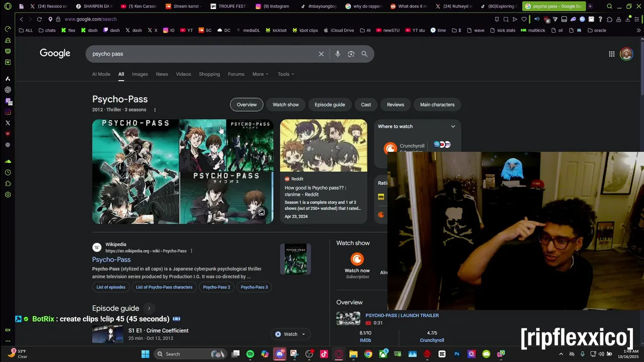The width and height of the screenshot is (644, 362).
Task: Open the kick stats bookmark
Action: click(503, 30)
